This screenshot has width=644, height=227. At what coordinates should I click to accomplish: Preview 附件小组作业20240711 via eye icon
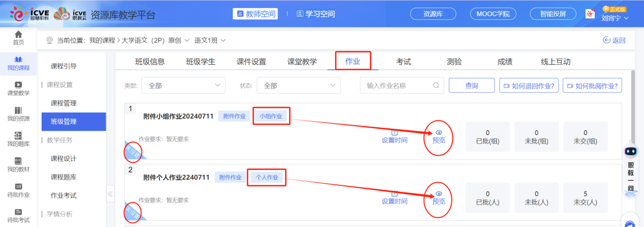point(439,132)
